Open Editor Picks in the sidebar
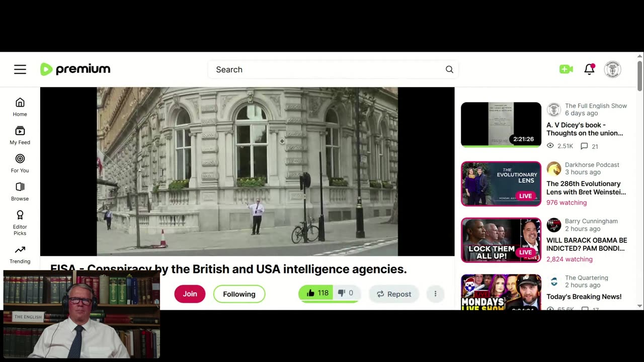 point(20,223)
